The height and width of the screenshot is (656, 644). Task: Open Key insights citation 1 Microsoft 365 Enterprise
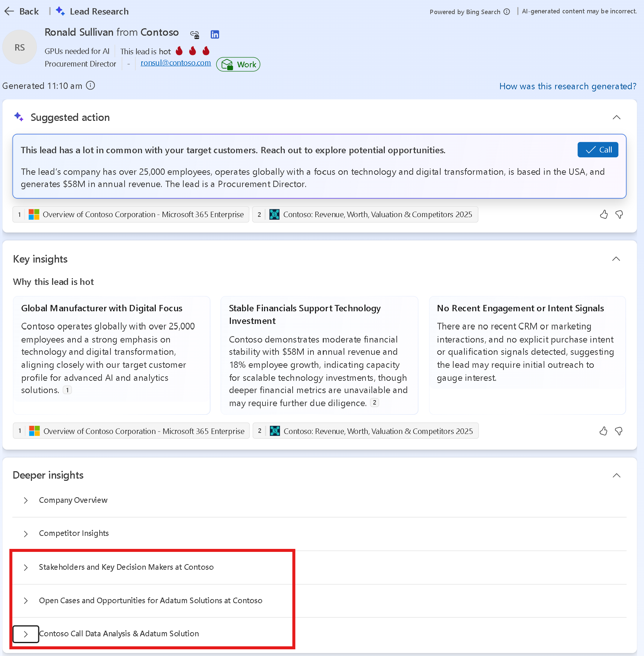pyautogui.click(x=131, y=431)
